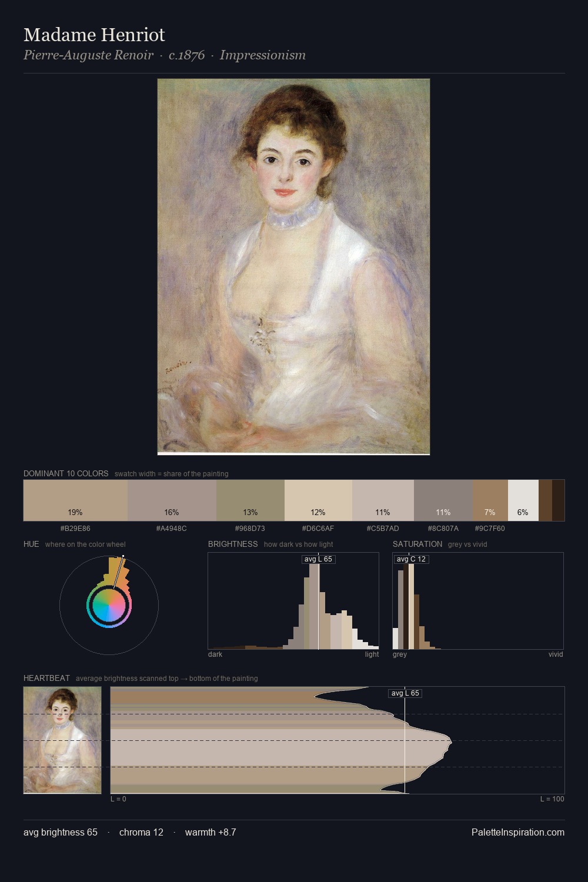Click the 'light' axis label
Screen dimensions: 588x882
[372, 654]
